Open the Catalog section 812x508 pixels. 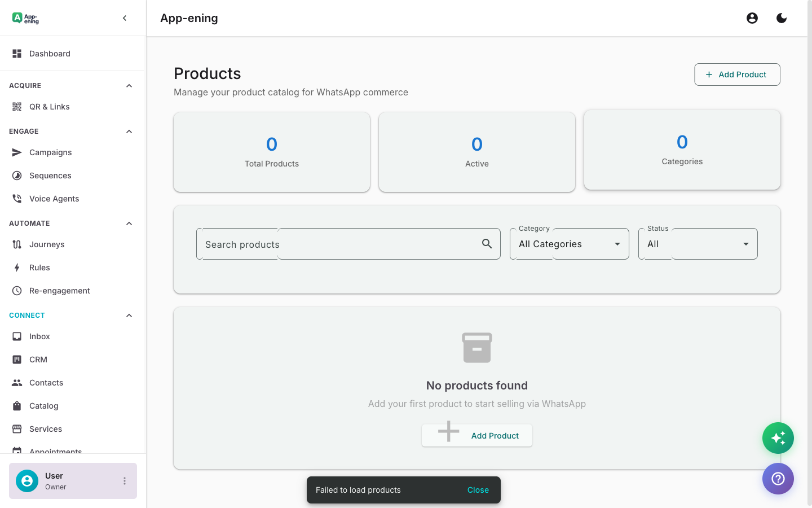coord(43,406)
